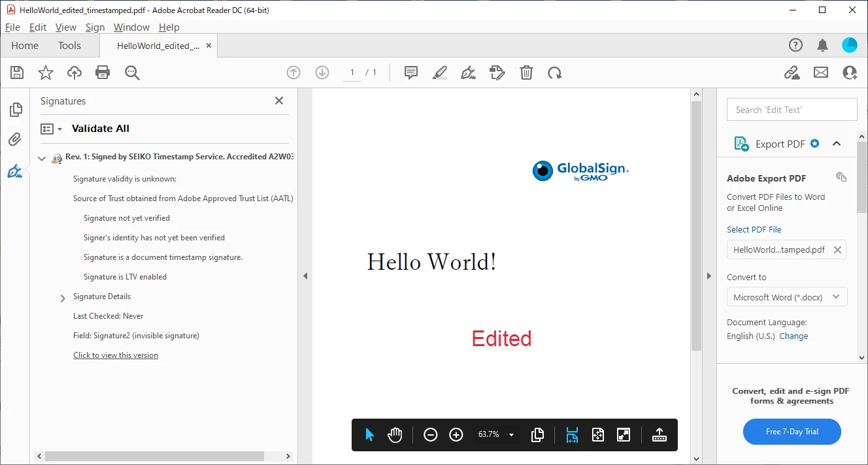Viewport: 868px width, 465px height.
Task: Select the highlight text pen icon
Action: 440,72
